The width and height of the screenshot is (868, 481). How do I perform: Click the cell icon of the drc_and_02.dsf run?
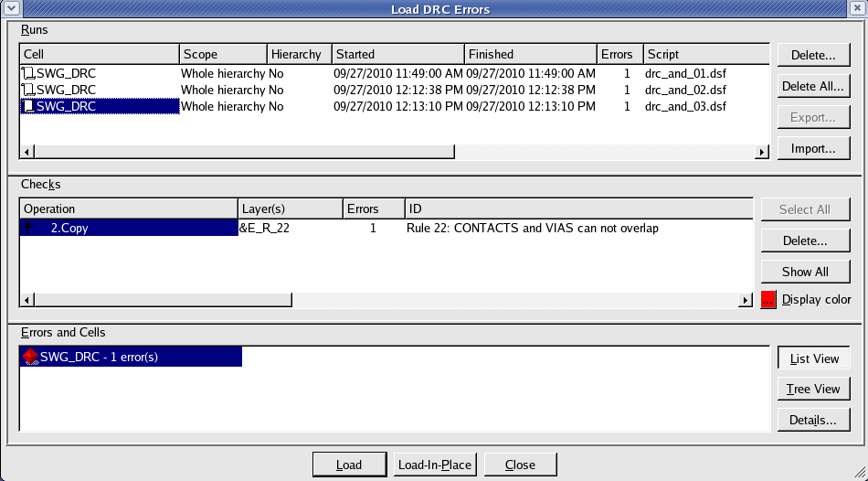(x=28, y=90)
